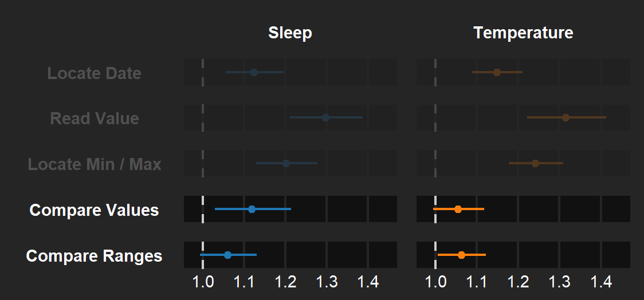
Task: Select the Read Value row label
Action: [95, 119]
